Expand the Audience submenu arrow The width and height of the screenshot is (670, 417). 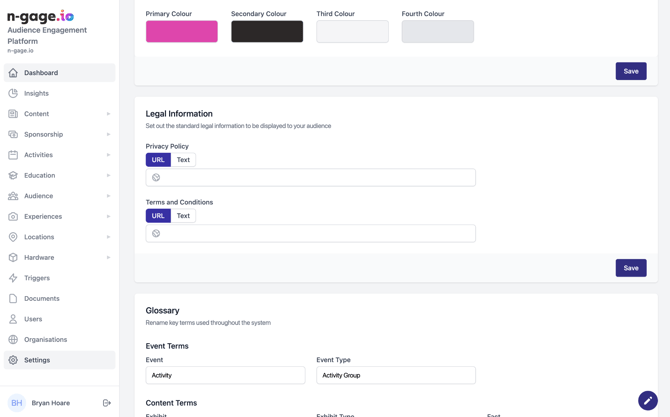coord(108,196)
